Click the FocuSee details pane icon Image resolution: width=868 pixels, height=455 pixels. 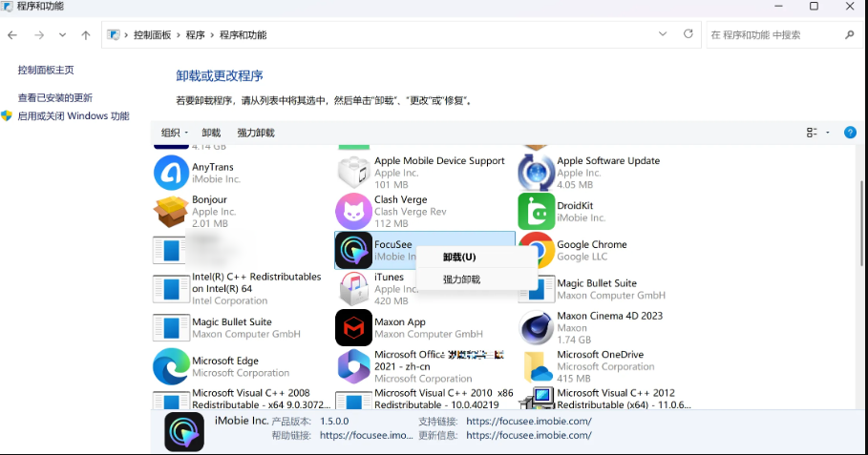click(x=184, y=432)
